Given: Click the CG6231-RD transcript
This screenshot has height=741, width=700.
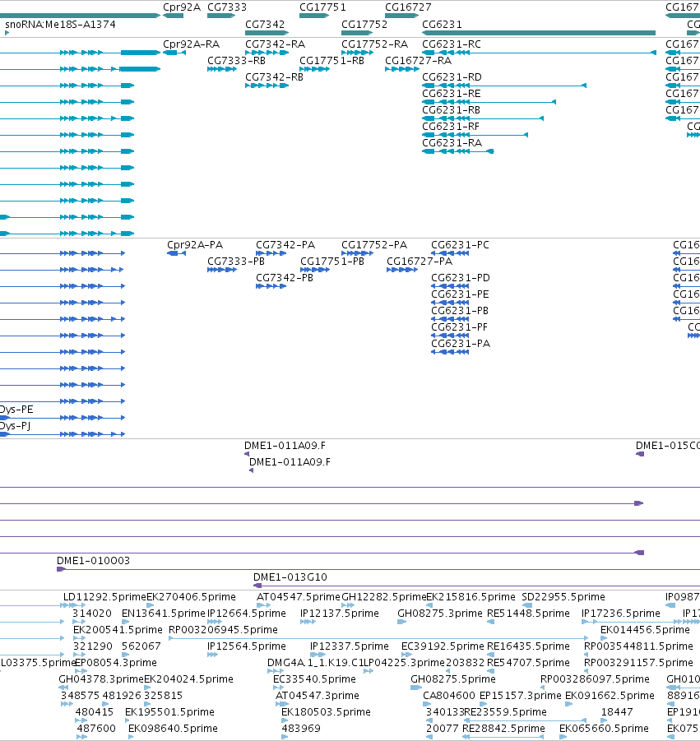Looking at the screenshot, I should 504,86.
